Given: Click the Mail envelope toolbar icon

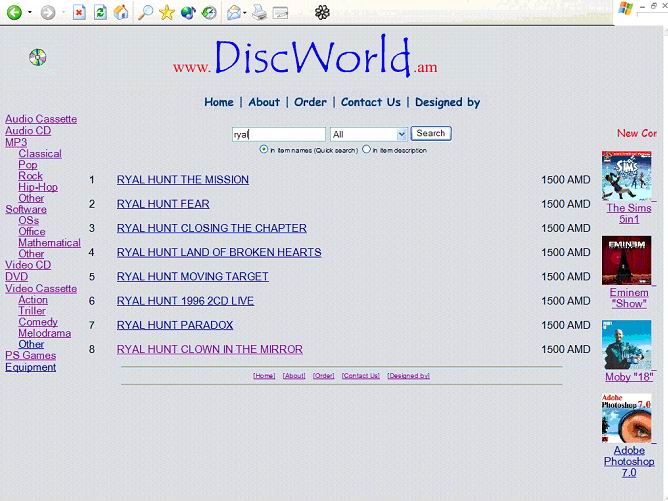Looking at the screenshot, I should [234, 12].
